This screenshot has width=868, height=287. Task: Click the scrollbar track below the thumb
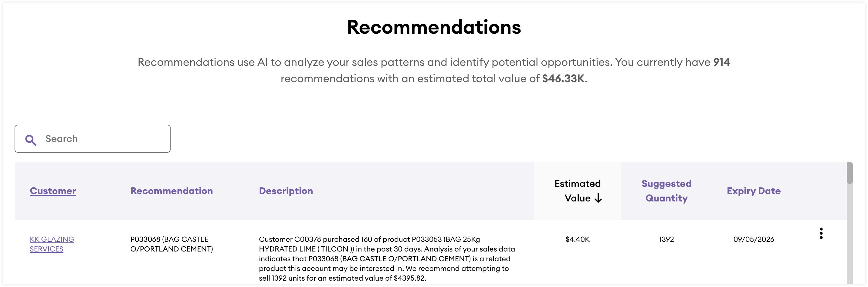849,236
